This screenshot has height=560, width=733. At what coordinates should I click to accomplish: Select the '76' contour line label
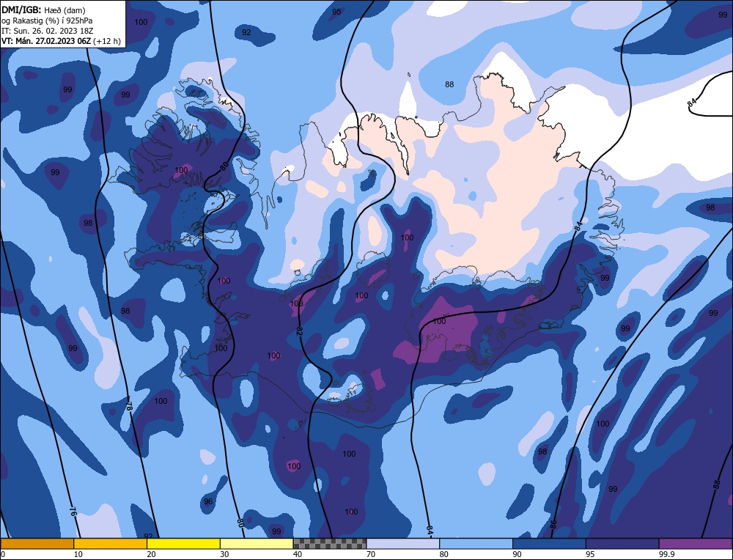pyautogui.click(x=73, y=511)
